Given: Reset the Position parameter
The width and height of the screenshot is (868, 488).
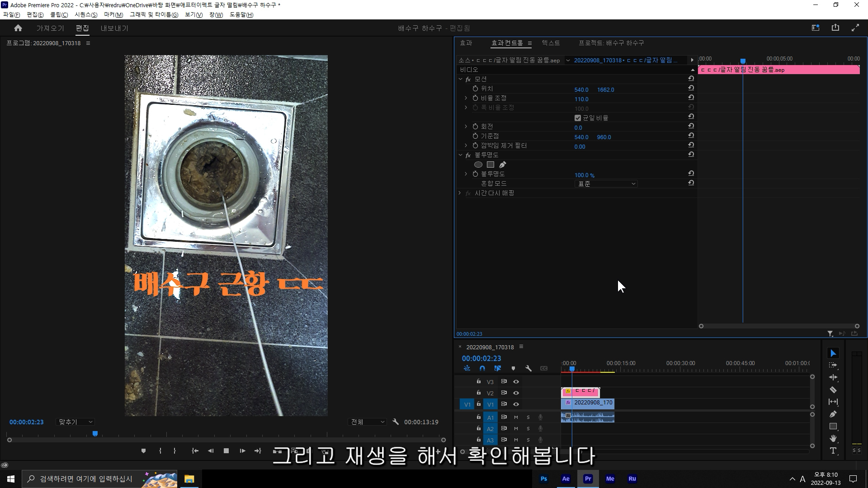Looking at the screenshot, I should (691, 88).
